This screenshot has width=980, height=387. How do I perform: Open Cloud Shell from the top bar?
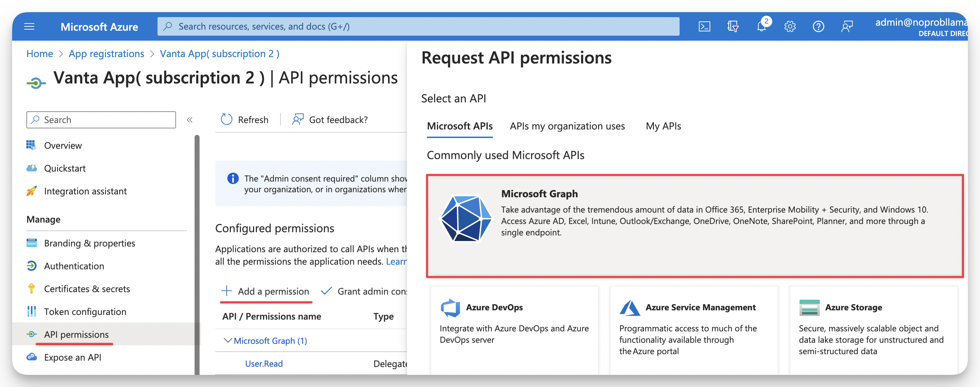click(704, 26)
